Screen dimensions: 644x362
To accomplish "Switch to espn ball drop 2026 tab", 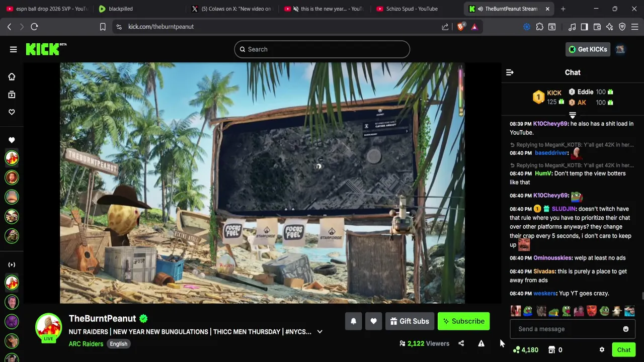I will 46,9.
